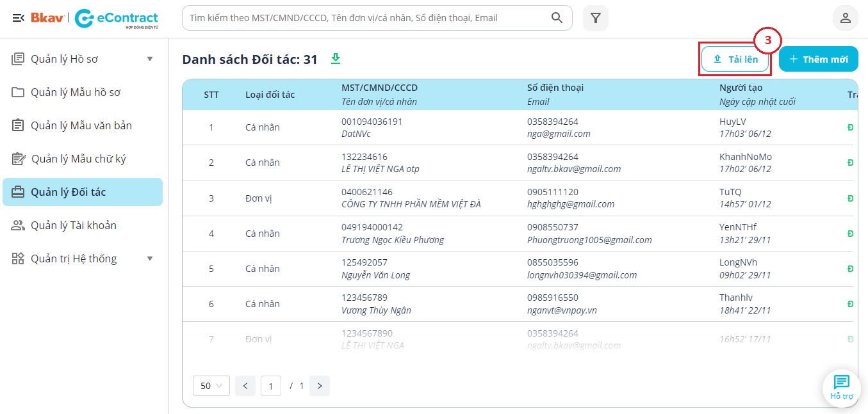This screenshot has width=868, height=414.
Task: Open the user account avatar icon
Action: [845, 18]
